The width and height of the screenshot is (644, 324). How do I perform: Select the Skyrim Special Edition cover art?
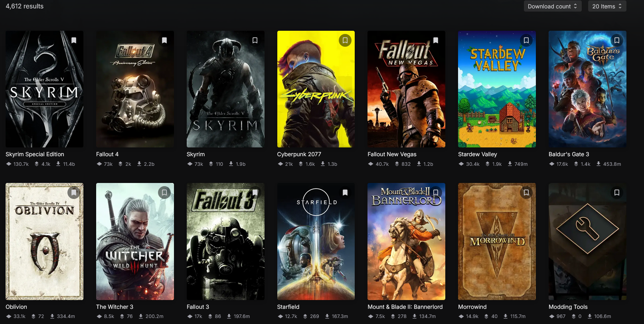pos(45,89)
